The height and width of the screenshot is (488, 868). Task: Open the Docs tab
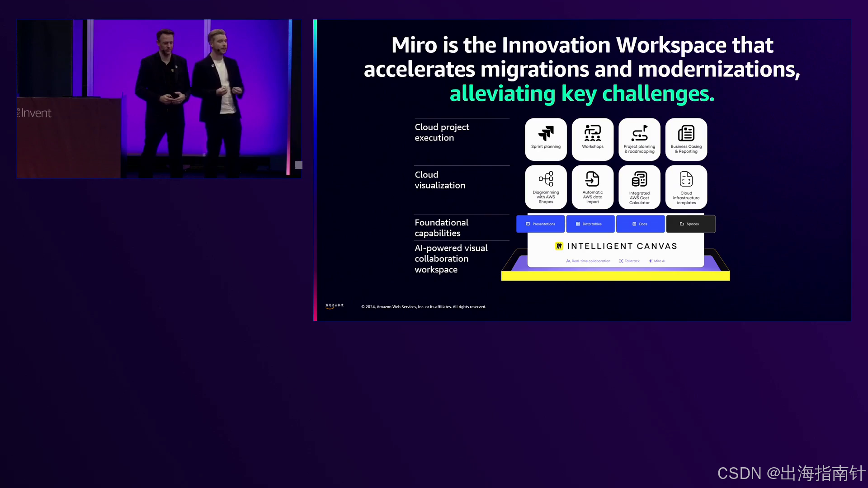tap(640, 224)
